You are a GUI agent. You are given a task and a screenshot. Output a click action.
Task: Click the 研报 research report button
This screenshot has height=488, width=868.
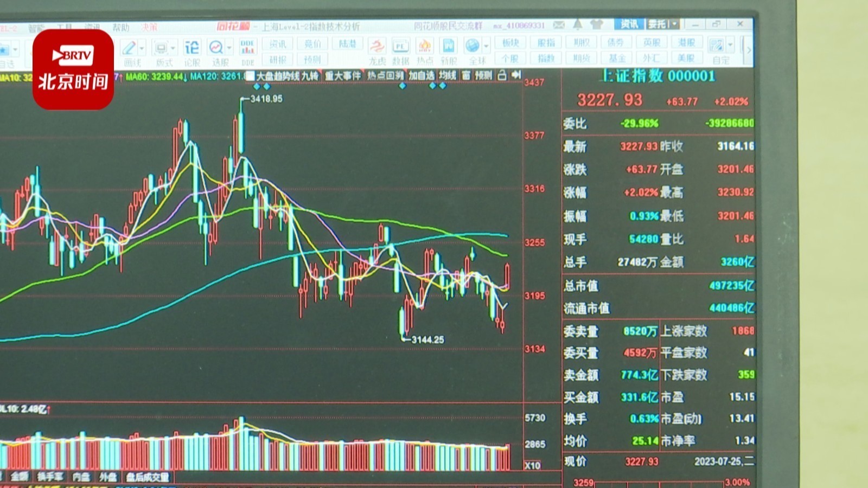(x=278, y=59)
